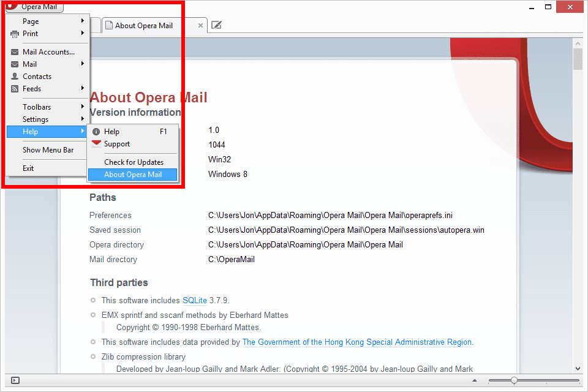This screenshot has height=392, width=588.
Task: Click the C:\OperaMail mail directory text
Action: [x=232, y=259]
